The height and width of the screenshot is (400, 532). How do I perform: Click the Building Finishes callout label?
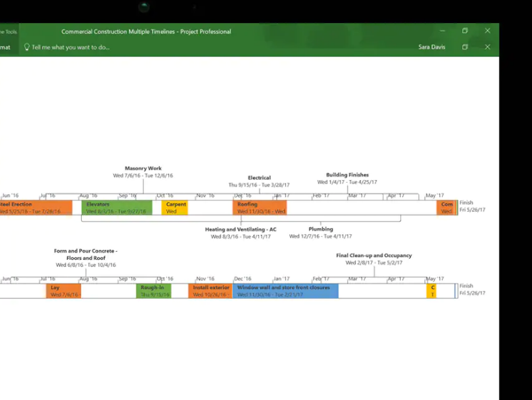[347, 175]
